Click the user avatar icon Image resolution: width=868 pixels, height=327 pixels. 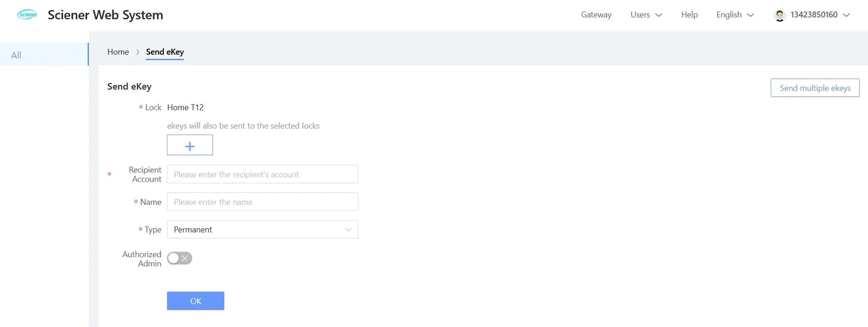coord(780,15)
